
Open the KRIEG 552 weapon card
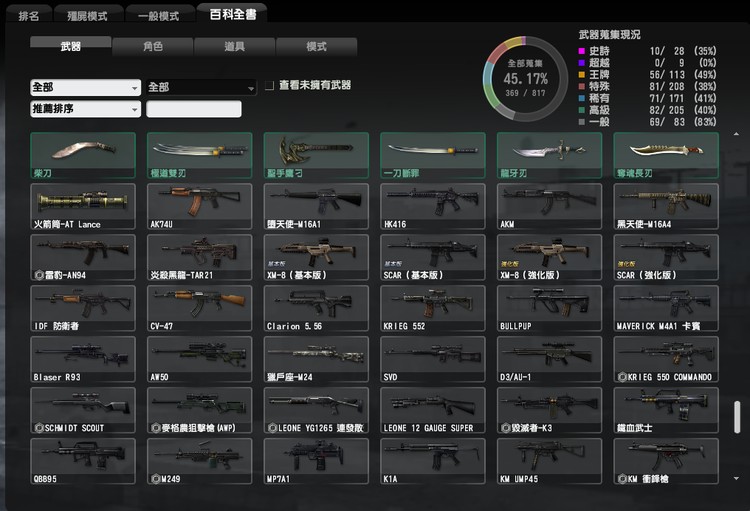[433, 308]
